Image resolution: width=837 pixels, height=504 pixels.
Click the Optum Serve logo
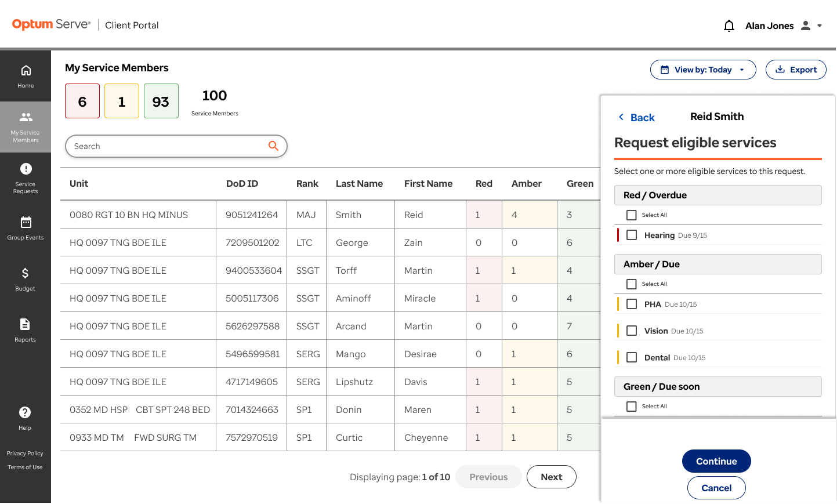tap(51, 24)
